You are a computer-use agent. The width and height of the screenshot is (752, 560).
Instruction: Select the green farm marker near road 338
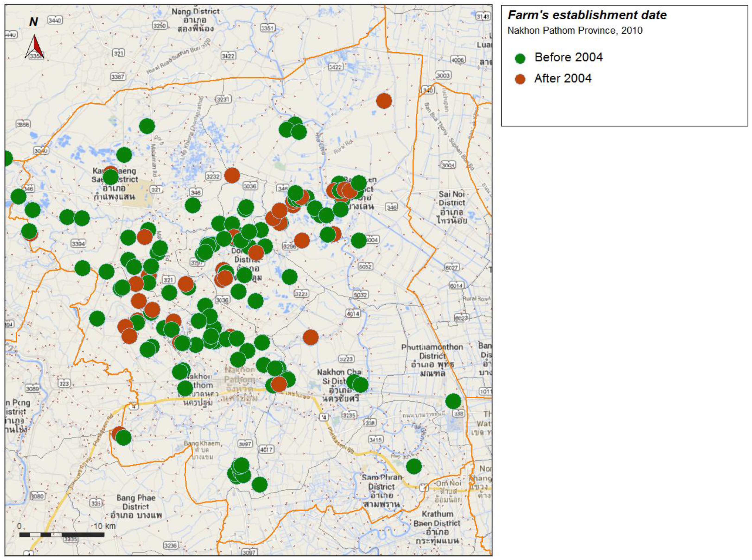click(x=453, y=401)
